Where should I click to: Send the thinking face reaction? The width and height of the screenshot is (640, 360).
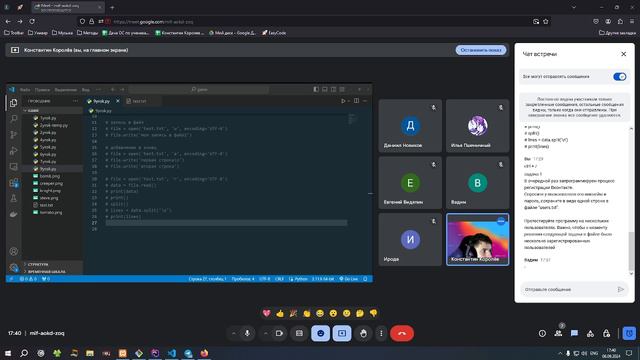pos(360,313)
